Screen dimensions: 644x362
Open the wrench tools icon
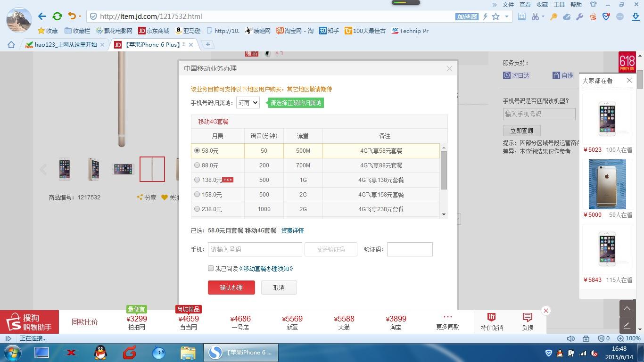(580, 16)
